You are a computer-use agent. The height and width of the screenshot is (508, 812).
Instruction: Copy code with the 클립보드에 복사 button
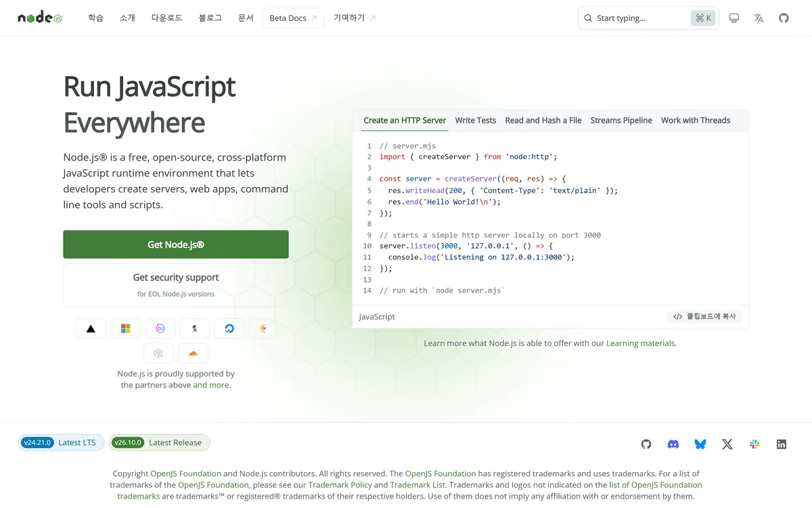pyautogui.click(x=704, y=316)
